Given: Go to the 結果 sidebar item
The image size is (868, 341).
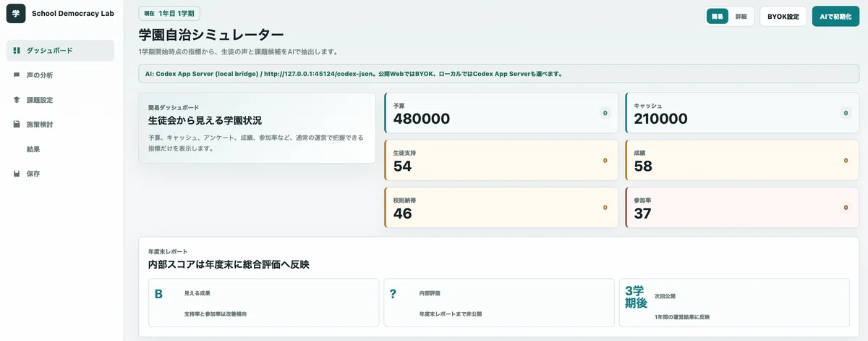Looking at the screenshot, I should (x=60, y=149).
